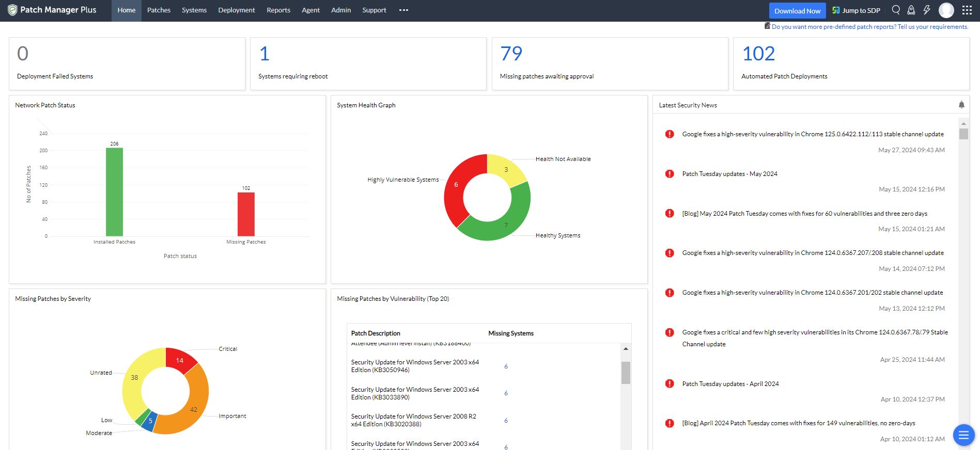Click the green Installed Patches bar

114,192
